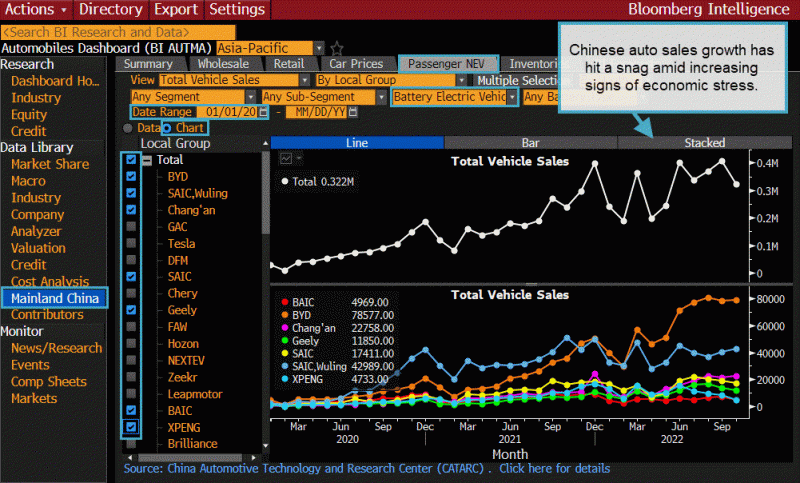Screen dimensions: 800x483
Task: Check the DFM checkbox
Action: tap(131, 260)
